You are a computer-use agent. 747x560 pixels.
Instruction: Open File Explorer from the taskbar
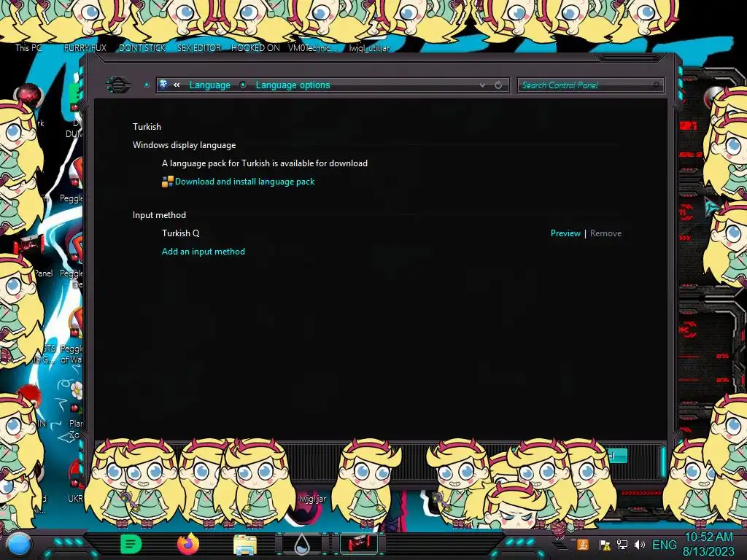click(x=245, y=545)
